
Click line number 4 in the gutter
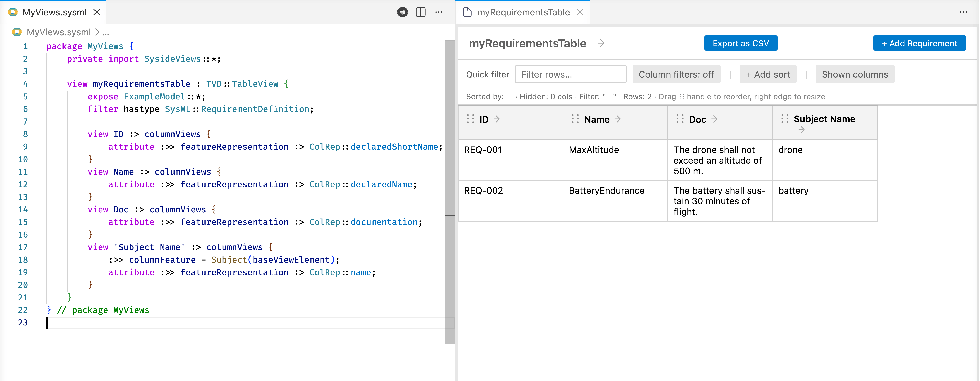pos(25,84)
